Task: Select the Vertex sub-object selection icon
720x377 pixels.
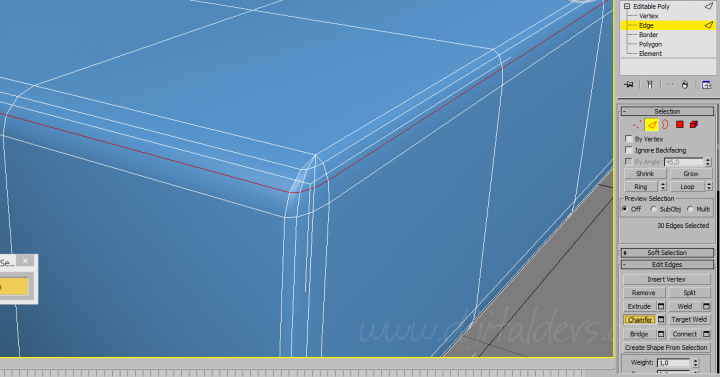Action: [x=637, y=124]
